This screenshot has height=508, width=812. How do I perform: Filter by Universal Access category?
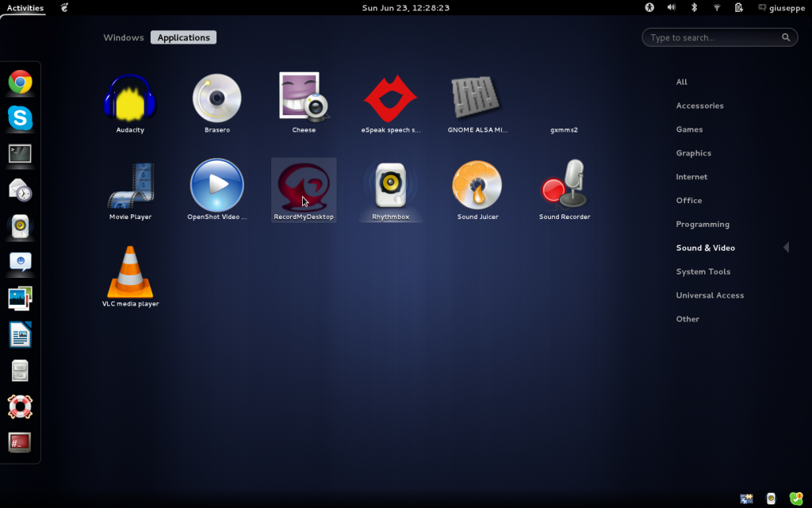point(710,295)
